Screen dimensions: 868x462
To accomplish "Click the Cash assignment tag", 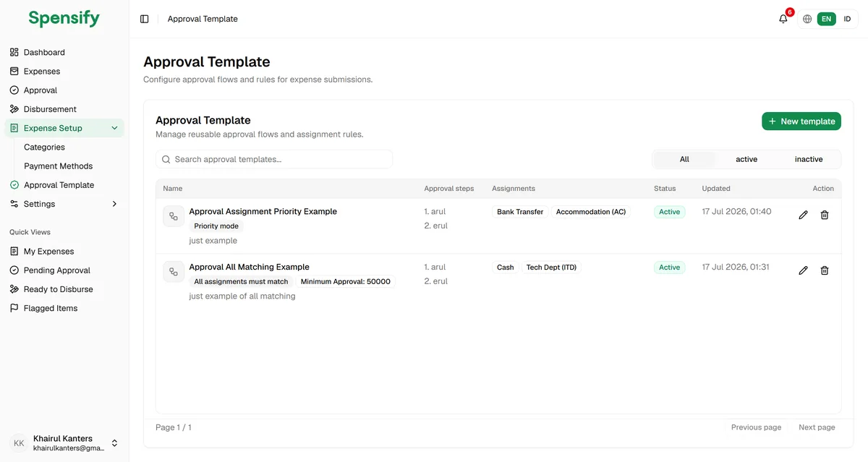I will coord(506,268).
